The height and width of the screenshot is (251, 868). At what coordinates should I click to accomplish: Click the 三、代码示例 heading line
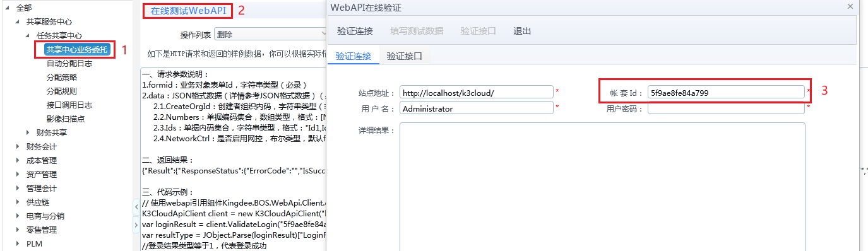pyautogui.click(x=168, y=192)
